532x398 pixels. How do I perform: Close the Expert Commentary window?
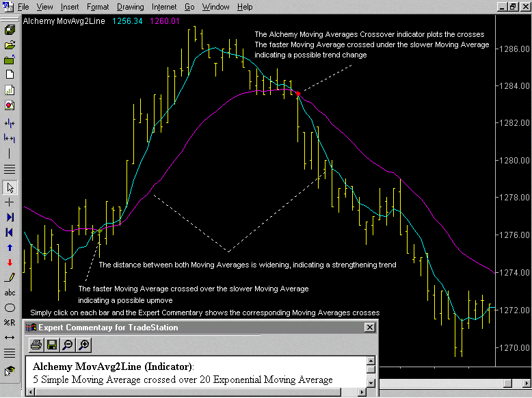[x=369, y=328]
